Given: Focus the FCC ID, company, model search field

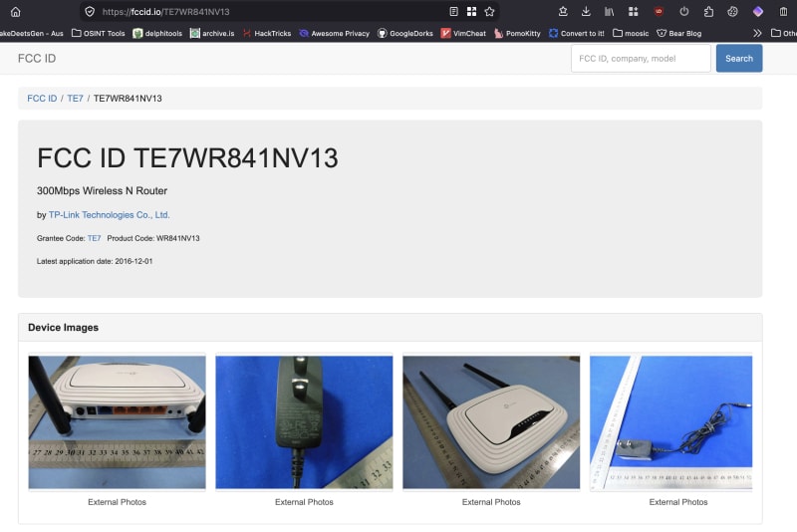Looking at the screenshot, I should 641,59.
